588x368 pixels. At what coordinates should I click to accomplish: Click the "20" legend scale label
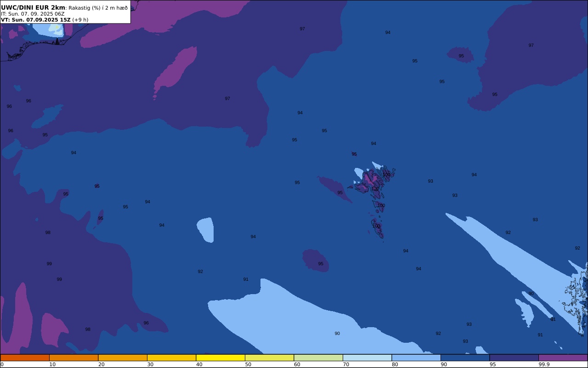[101, 364]
